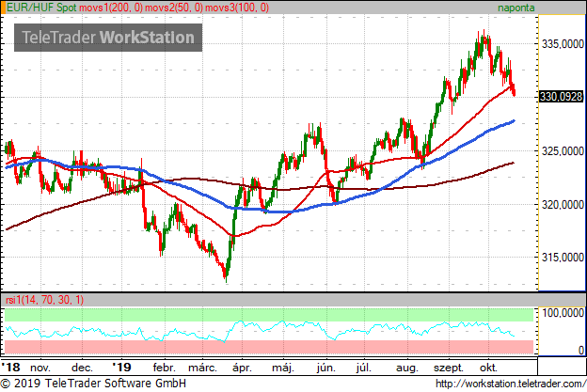Click the 2019 TeleTrader Software GmbH copyright text
587x392 pixels.
pyautogui.click(x=93, y=384)
